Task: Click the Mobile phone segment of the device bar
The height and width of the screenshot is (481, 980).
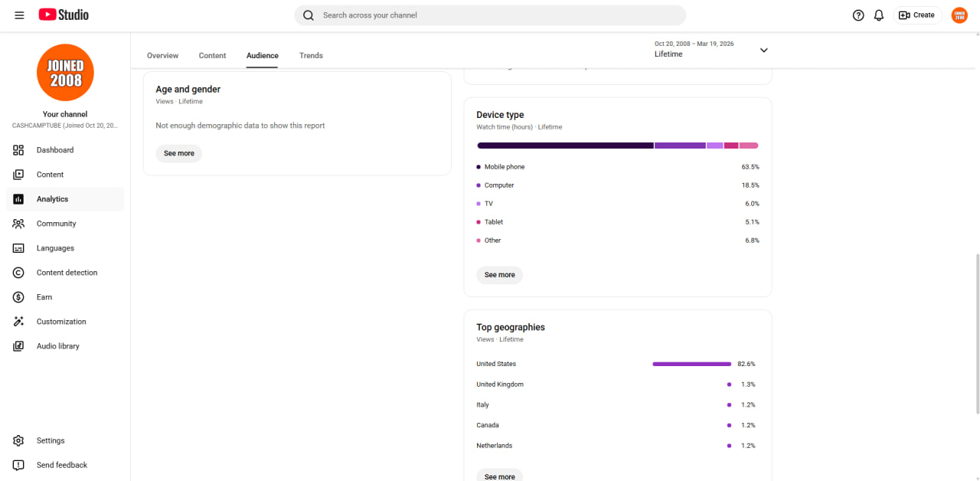Action: 565,146
